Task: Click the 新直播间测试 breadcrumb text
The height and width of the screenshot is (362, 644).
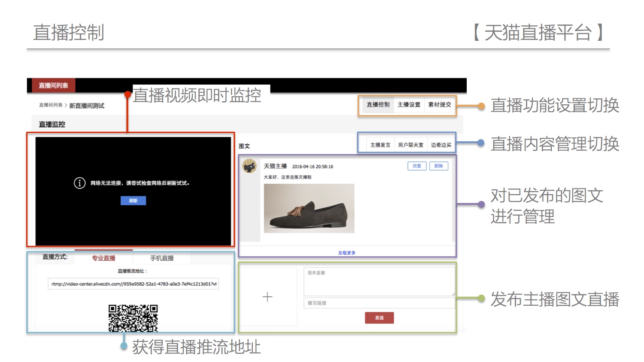Action: [x=87, y=106]
